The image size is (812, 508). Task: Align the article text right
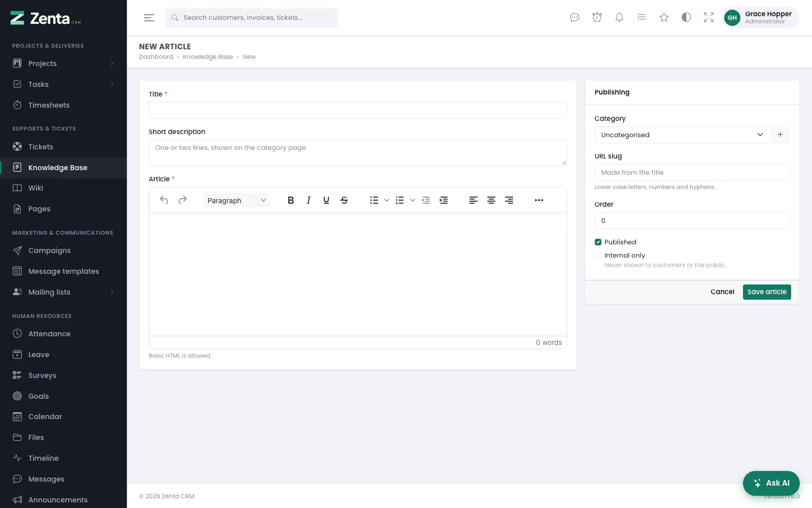tap(509, 200)
